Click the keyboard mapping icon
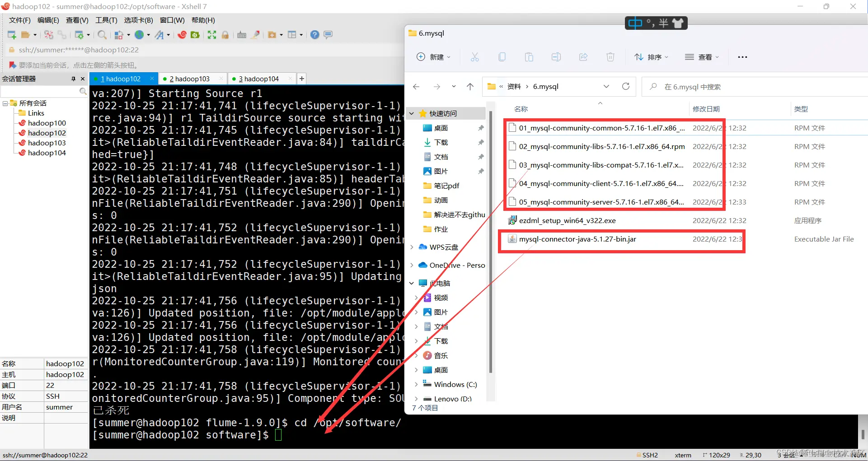This screenshot has height=461, width=868. click(x=242, y=35)
